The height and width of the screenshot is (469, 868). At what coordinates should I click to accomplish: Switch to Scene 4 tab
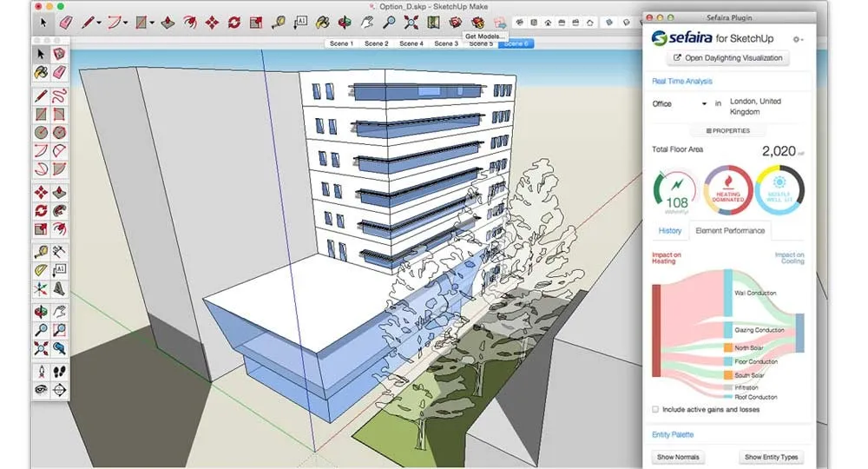click(x=411, y=43)
